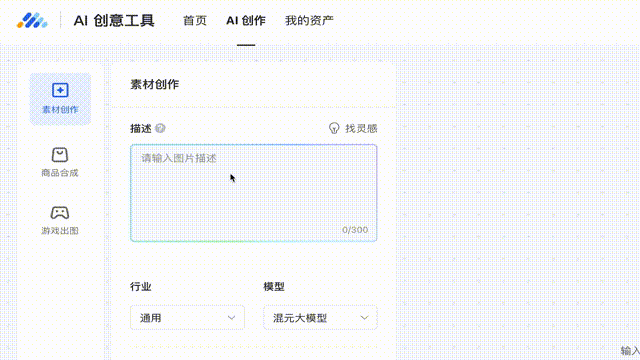Screen dimensions: 640x360
Task: Click the 找灵感 lightbulb icon
Action: click(x=334, y=128)
